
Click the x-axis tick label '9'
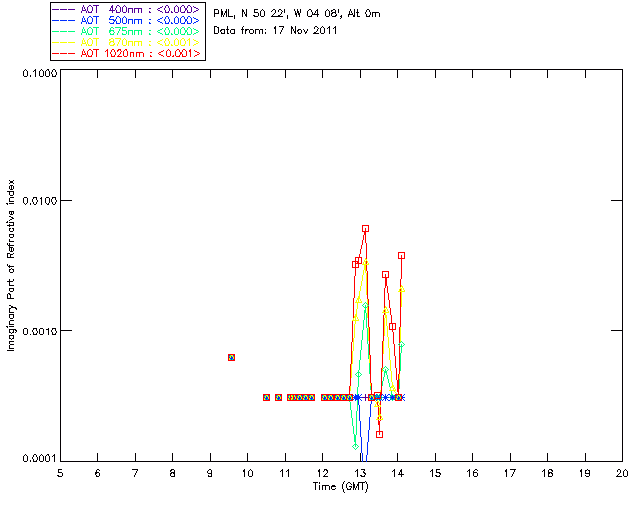[x=210, y=473]
